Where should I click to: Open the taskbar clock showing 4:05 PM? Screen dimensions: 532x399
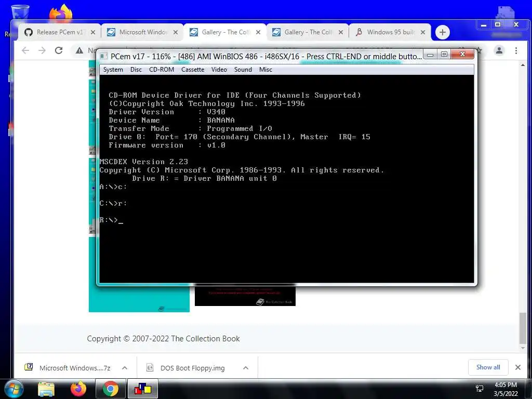point(506,389)
